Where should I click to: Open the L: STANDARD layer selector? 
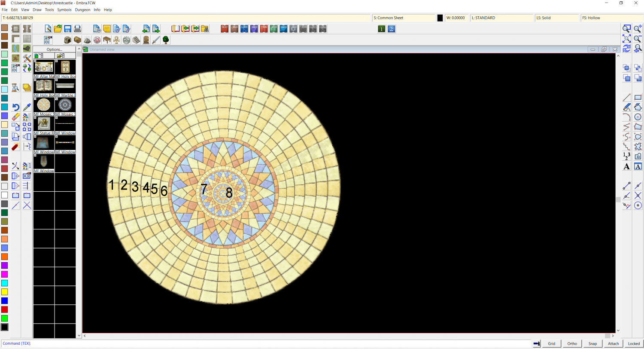coord(501,18)
